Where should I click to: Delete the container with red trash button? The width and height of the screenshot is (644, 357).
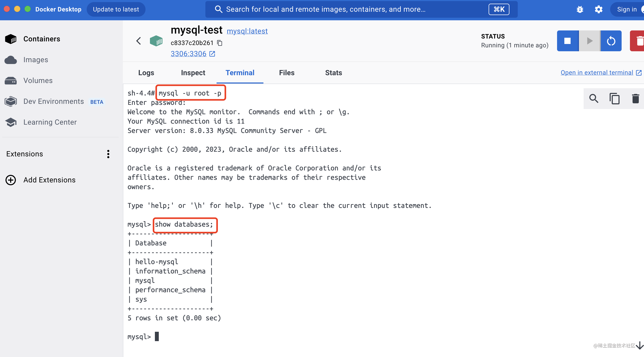pyautogui.click(x=638, y=41)
